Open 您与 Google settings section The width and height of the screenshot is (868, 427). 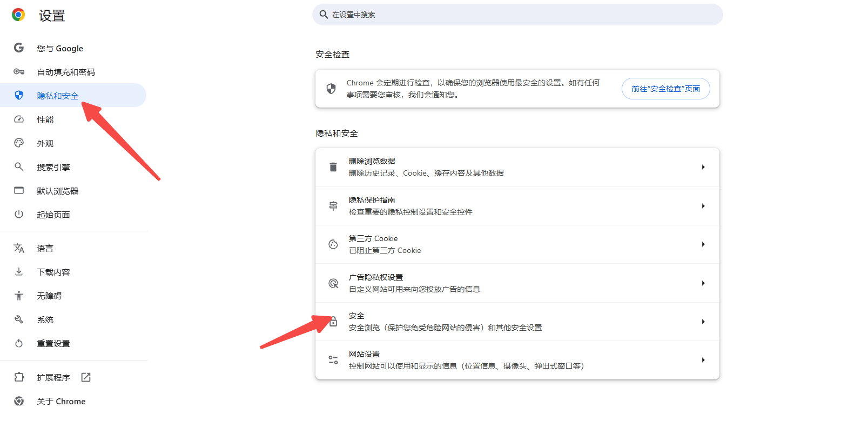click(73, 48)
